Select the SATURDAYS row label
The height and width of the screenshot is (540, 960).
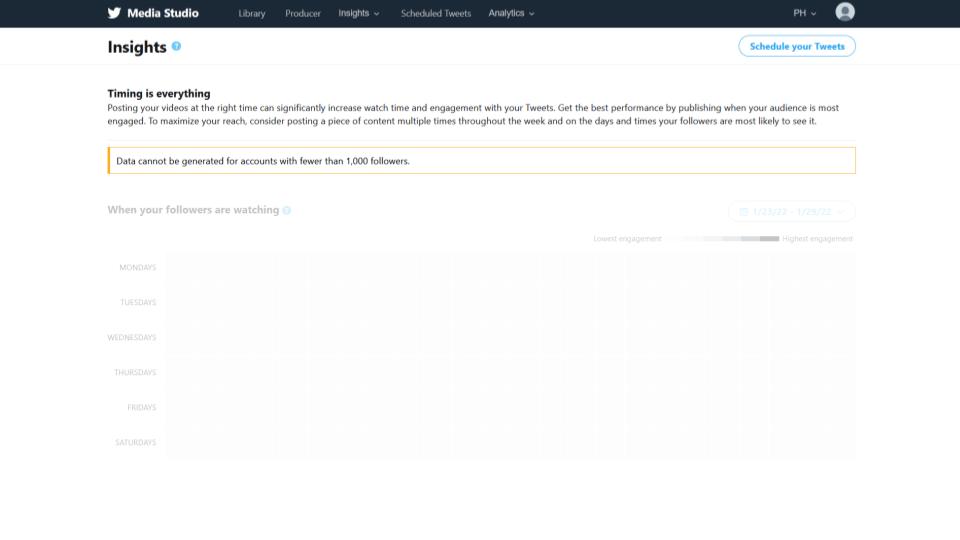click(135, 442)
